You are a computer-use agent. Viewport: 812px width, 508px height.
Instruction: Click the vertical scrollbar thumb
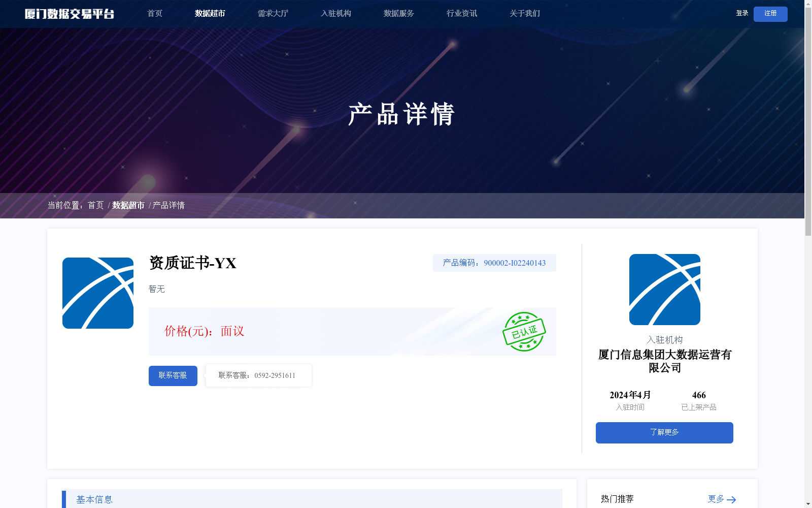click(x=808, y=122)
